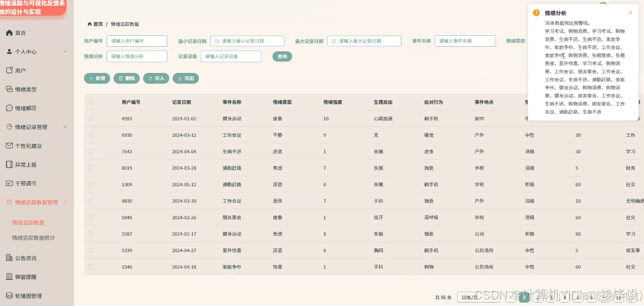Click the 轮播图管理 database icon
This screenshot has width=644, height=306.
coord(9,296)
